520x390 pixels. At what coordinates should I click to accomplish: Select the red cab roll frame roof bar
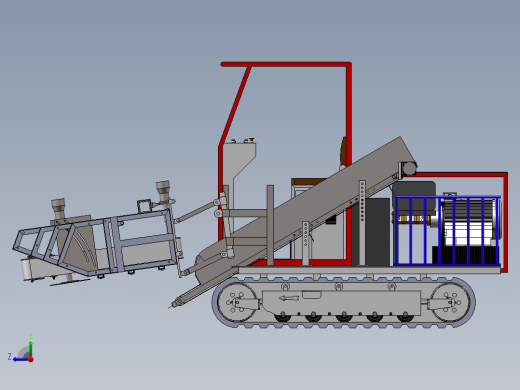pyautogui.click(x=286, y=64)
